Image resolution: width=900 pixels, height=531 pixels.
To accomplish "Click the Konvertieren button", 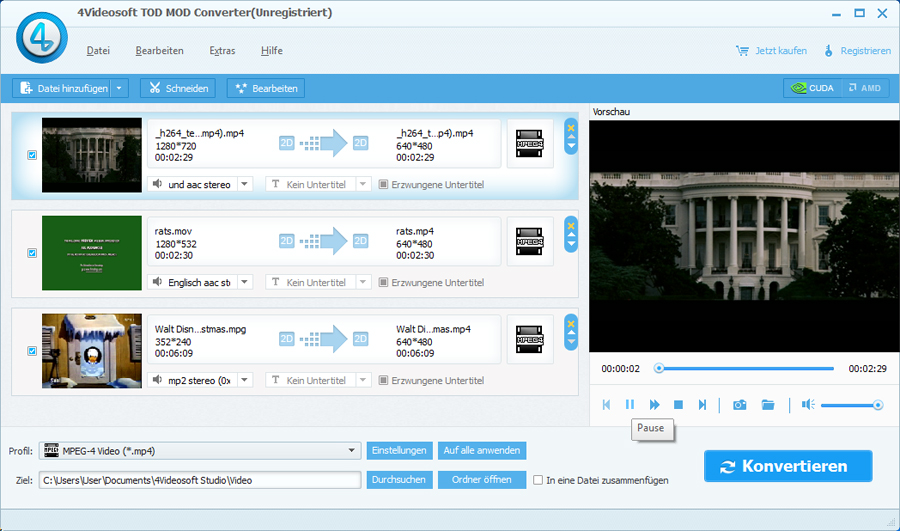I will pos(787,466).
